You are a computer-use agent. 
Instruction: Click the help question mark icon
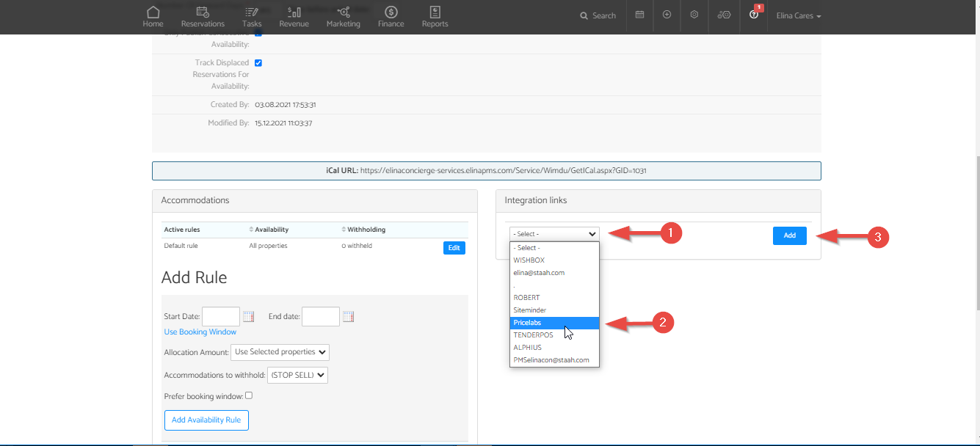coord(753,15)
